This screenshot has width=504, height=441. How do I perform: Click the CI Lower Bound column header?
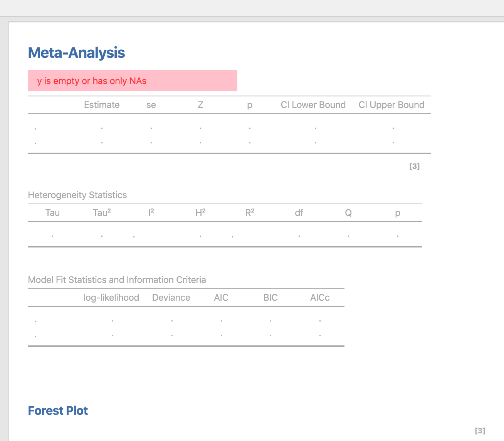click(313, 105)
